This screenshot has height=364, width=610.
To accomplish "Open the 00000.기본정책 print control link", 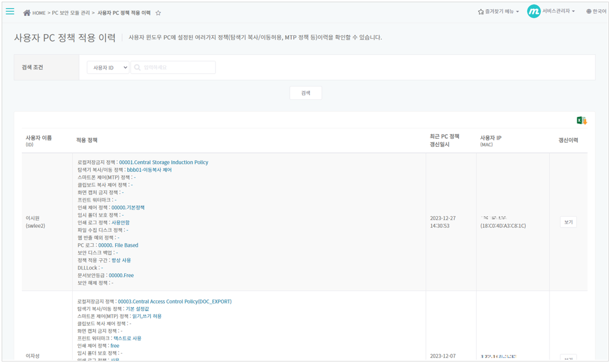I will (128, 208).
